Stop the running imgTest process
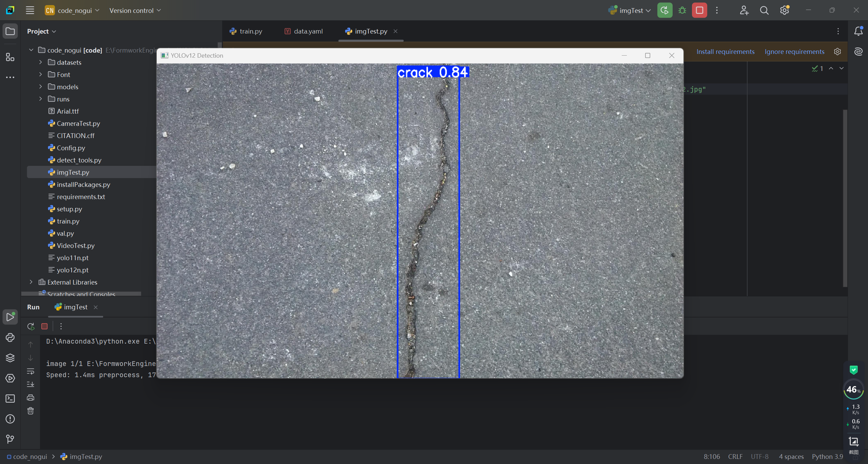This screenshot has width=868, height=464. coord(699,11)
